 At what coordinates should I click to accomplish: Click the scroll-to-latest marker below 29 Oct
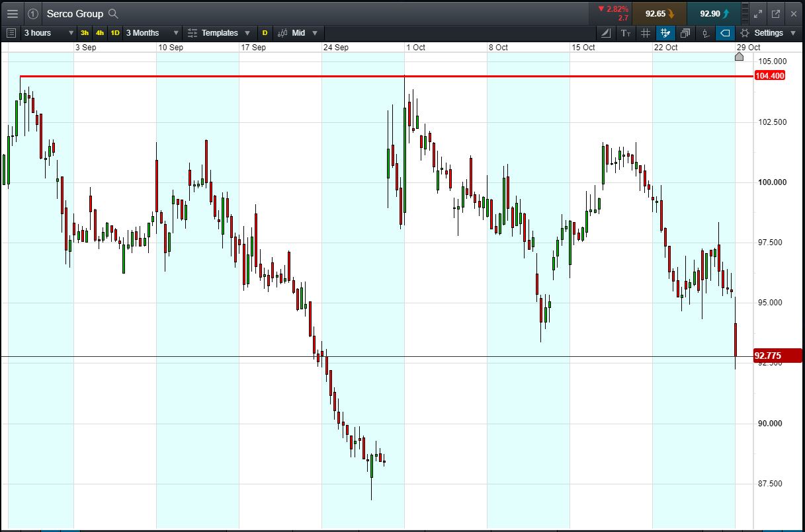click(x=740, y=57)
